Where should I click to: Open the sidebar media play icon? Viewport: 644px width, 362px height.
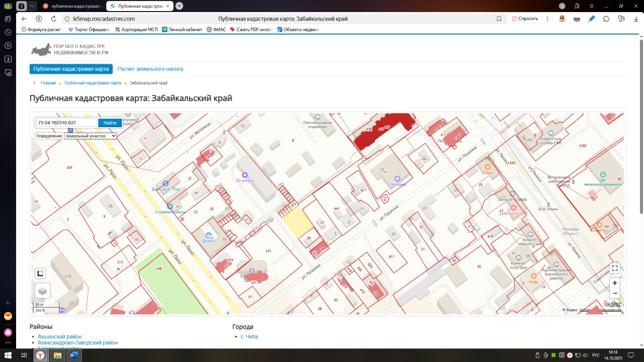[8, 46]
